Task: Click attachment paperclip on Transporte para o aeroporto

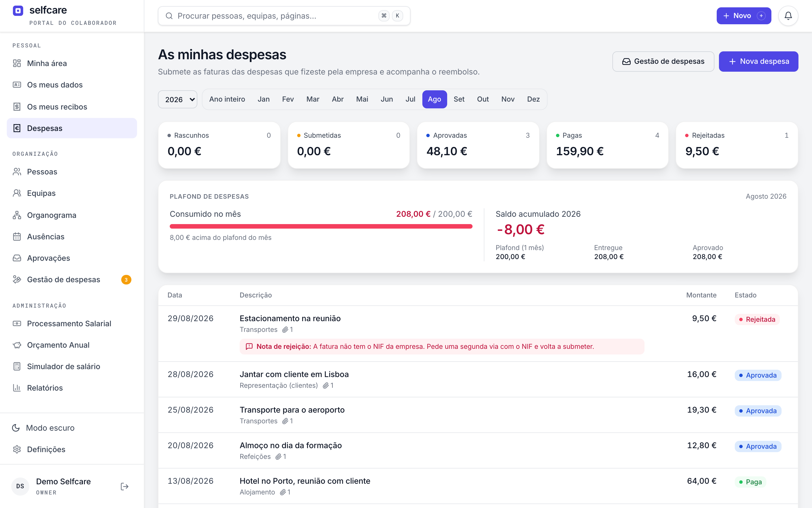Action: [x=285, y=421]
